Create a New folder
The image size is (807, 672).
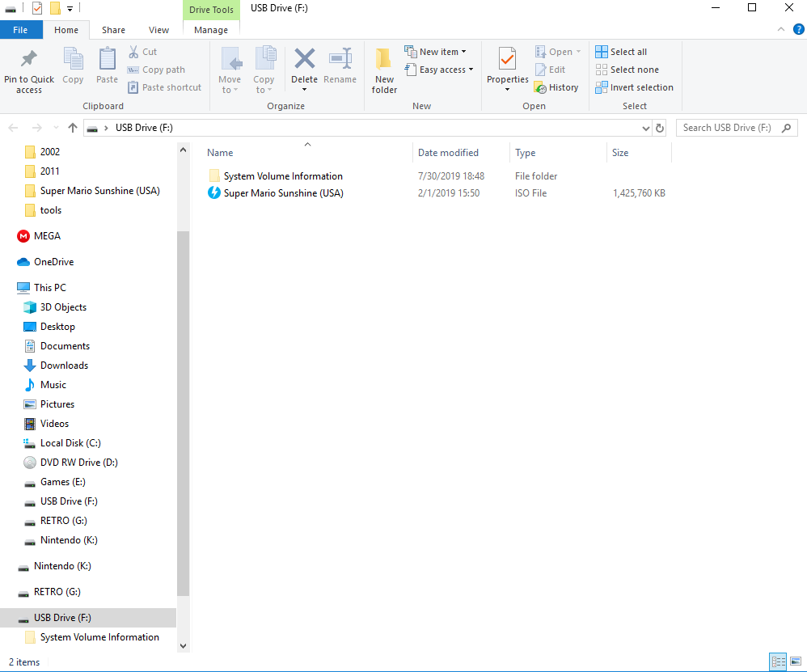384,70
